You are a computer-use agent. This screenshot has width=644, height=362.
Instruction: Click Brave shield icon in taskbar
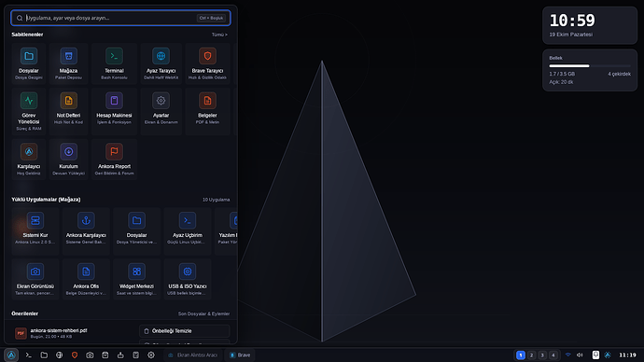tap(75, 355)
